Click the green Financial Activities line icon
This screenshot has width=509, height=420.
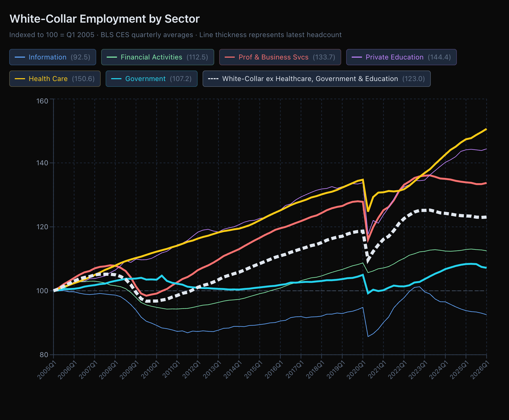112,57
